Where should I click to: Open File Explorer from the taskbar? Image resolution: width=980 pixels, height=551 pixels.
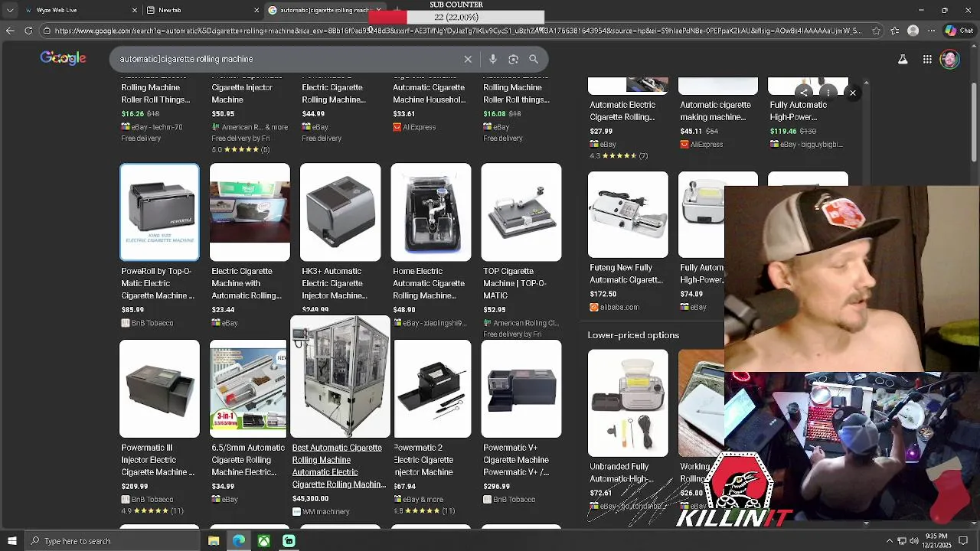point(214,541)
